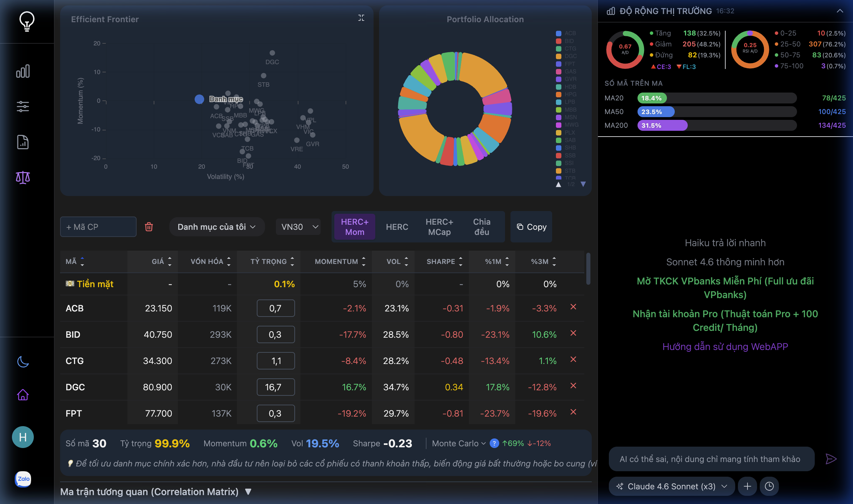853x504 pixels.
Task: Open the VN30 index dropdown
Action: [299, 227]
